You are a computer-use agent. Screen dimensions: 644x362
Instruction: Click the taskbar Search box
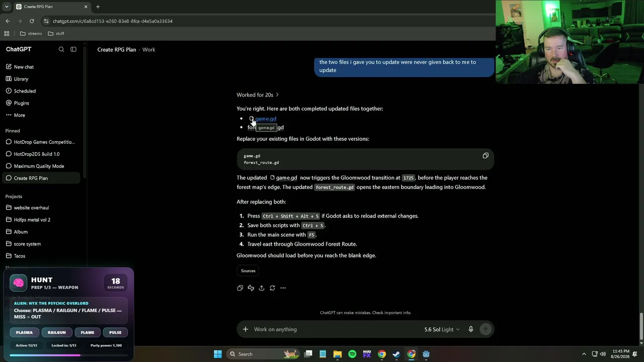pos(264,354)
